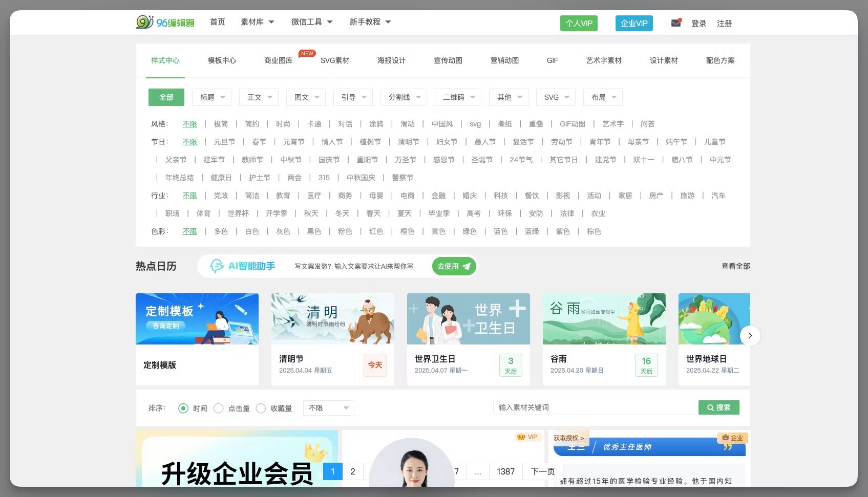This screenshot has width=868, height=497.
Task: Open the 分割线 category dropdown
Action: click(404, 97)
